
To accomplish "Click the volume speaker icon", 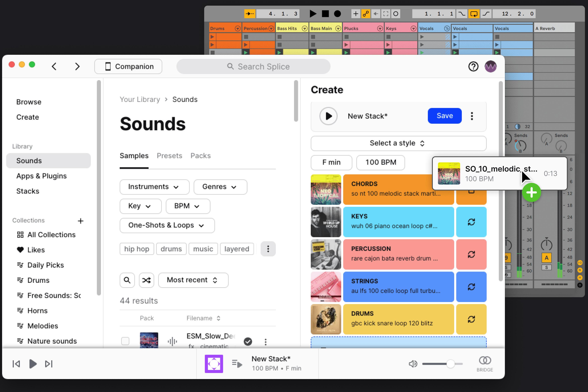I will (x=413, y=364).
